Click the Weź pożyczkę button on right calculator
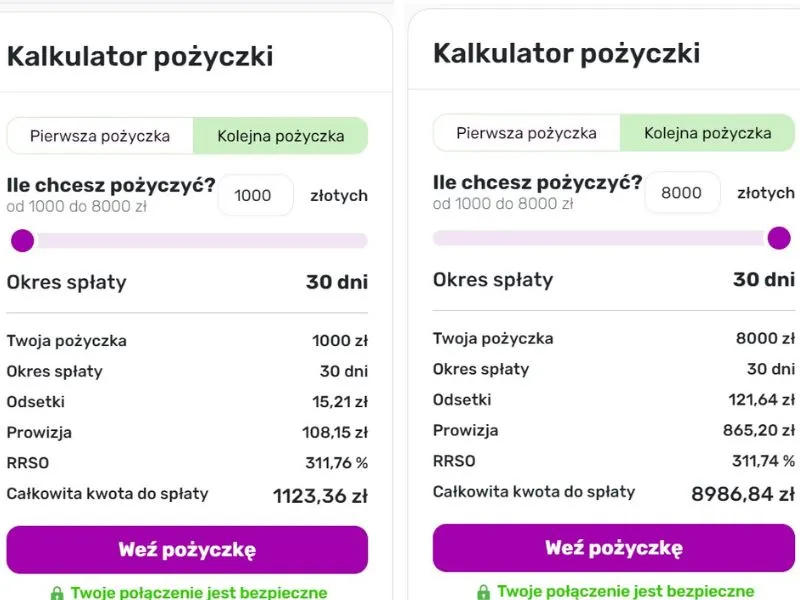 click(x=613, y=547)
